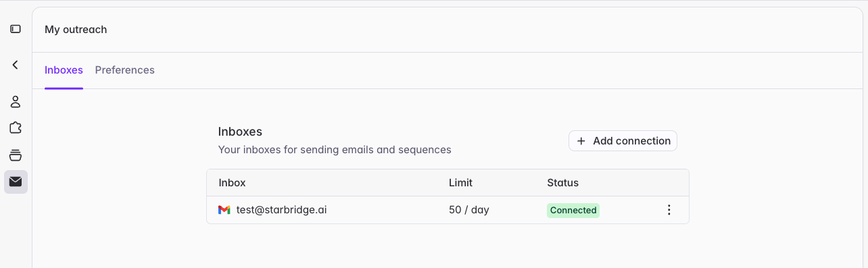
Task: Click the 50 / day limit value
Action: pyautogui.click(x=469, y=210)
